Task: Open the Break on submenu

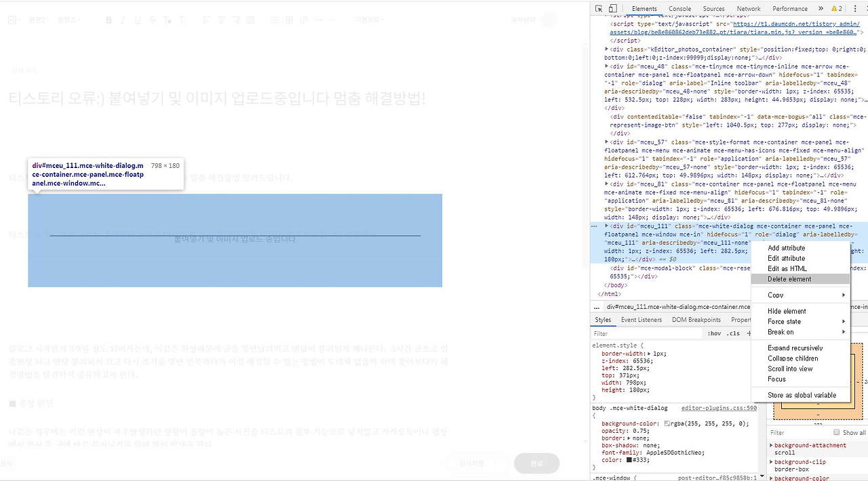Action: pos(800,332)
